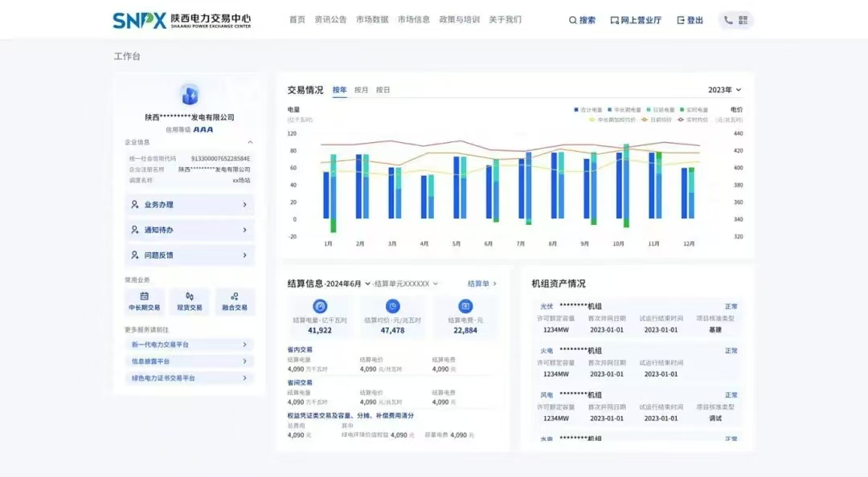Image resolution: width=868 pixels, height=477 pixels.
Task: Open the 2023年 year dropdown
Action: click(724, 90)
